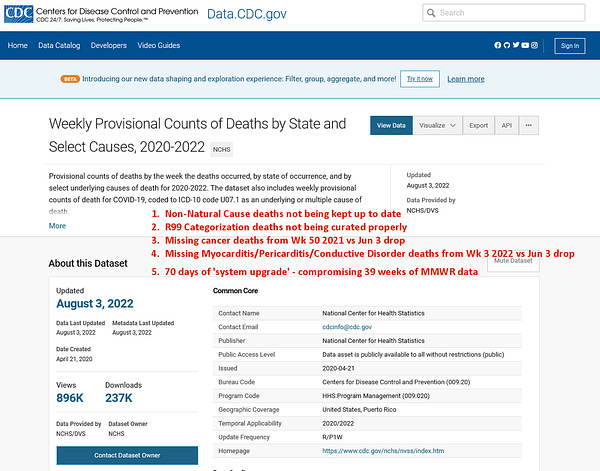Image resolution: width=600 pixels, height=471 pixels.
Task: Click the Export button
Action: click(x=478, y=125)
